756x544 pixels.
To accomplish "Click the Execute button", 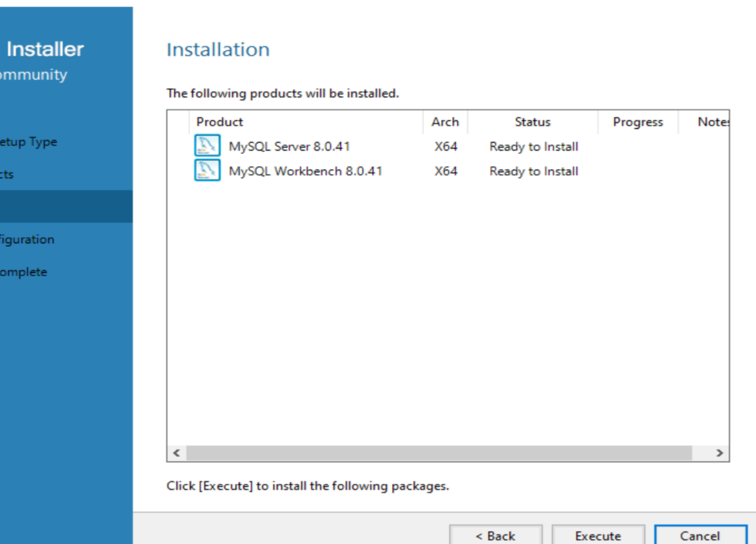I will (598, 535).
